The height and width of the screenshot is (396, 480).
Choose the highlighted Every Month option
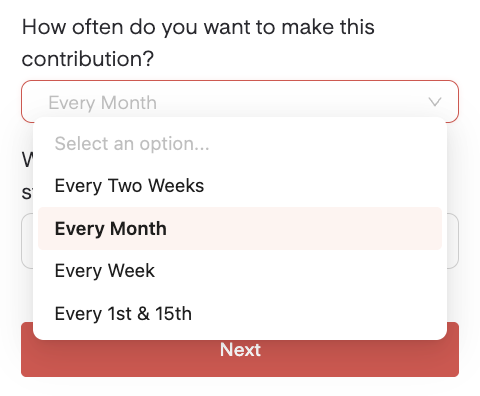click(240, 228)
